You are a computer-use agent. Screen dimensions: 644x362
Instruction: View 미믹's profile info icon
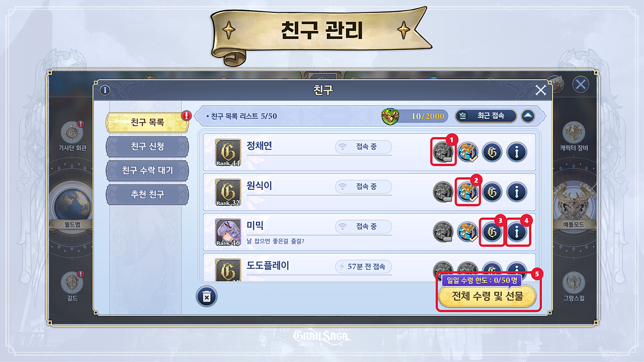tap(517, 232)
